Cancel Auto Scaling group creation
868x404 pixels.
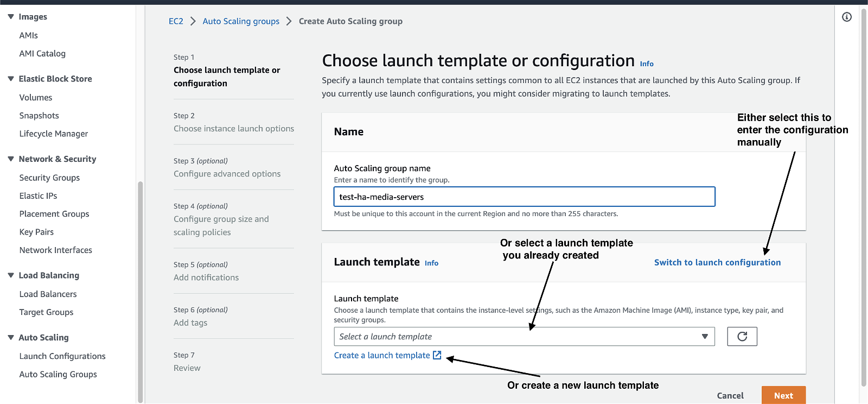730,395
